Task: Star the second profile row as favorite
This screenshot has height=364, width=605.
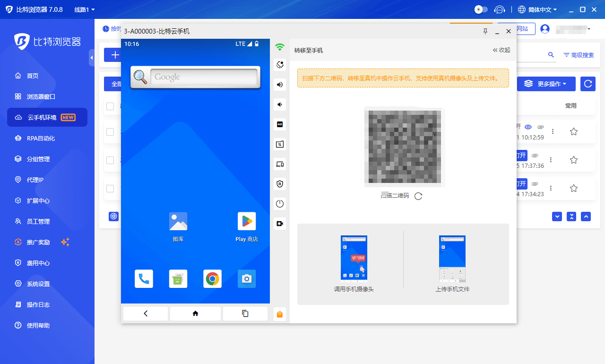Action: point(573,159)
